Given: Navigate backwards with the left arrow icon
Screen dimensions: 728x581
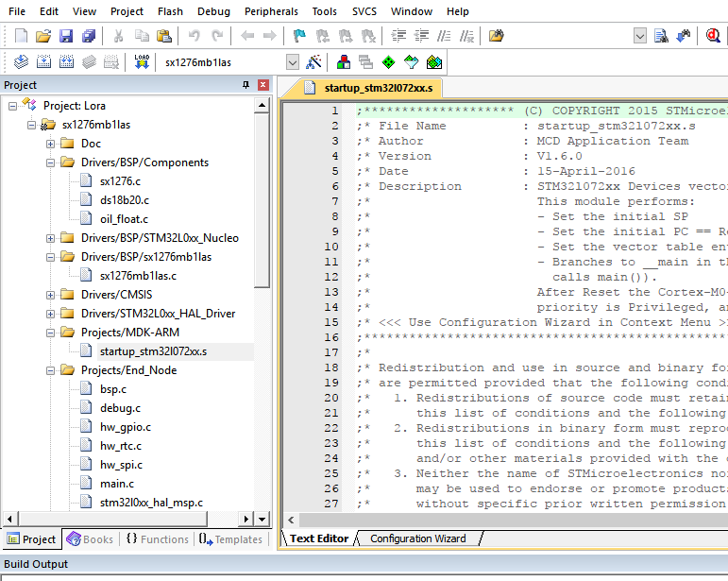Looking at the screenshot, I should [x=247, y=36].
